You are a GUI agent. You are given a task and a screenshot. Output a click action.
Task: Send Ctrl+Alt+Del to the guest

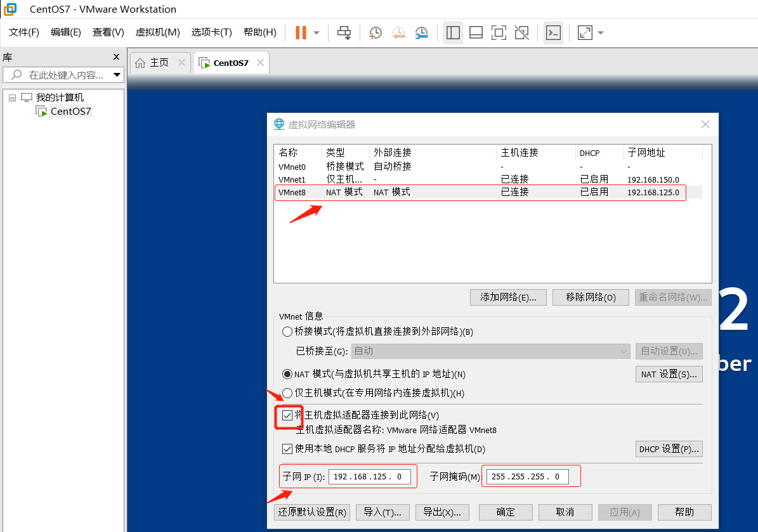pos(344,32)
